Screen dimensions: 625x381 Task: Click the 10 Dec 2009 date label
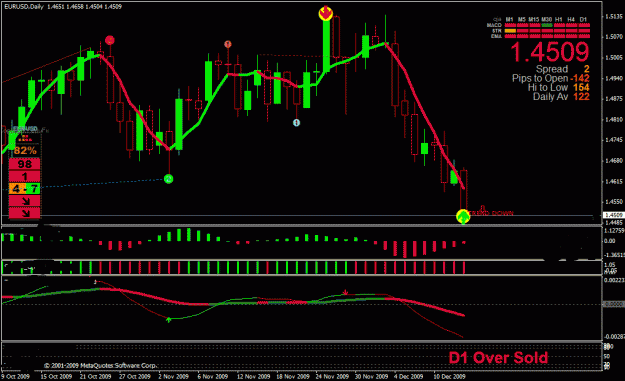tap(449, 376)
